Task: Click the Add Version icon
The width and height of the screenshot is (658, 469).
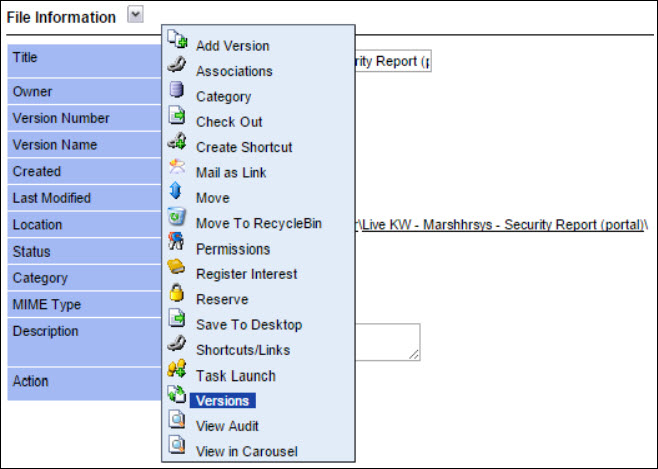Action: coord(177,39)
